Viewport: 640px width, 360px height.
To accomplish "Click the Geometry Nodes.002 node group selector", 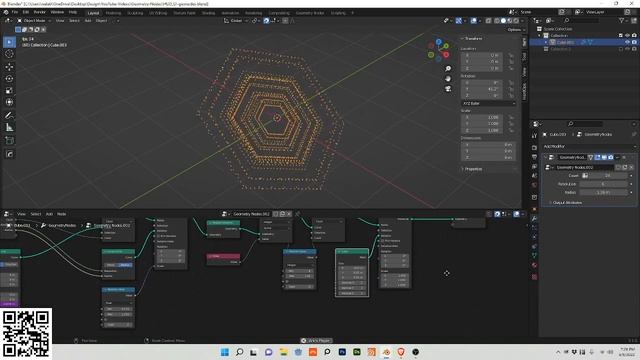I will click(584, 167).
